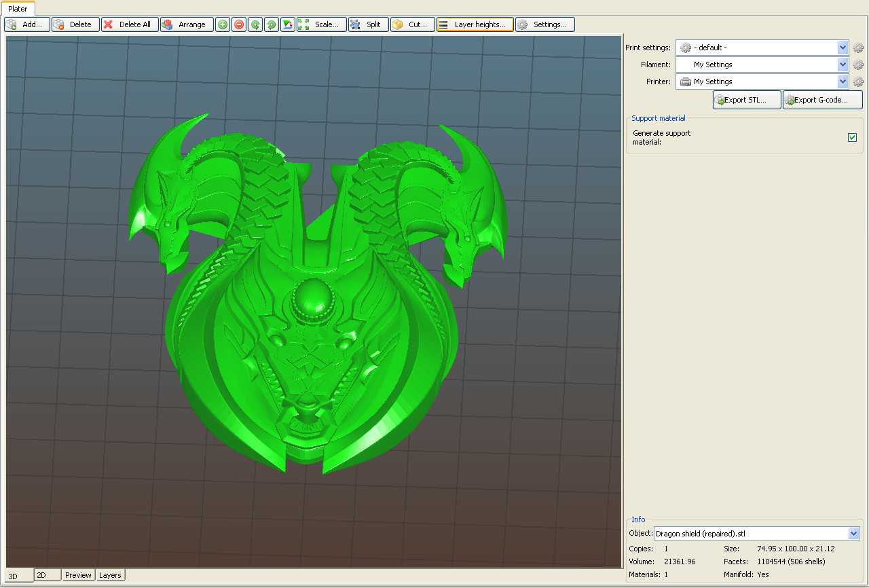
Task: Expand the Filament preset dropdown
Action: (843, 65)
